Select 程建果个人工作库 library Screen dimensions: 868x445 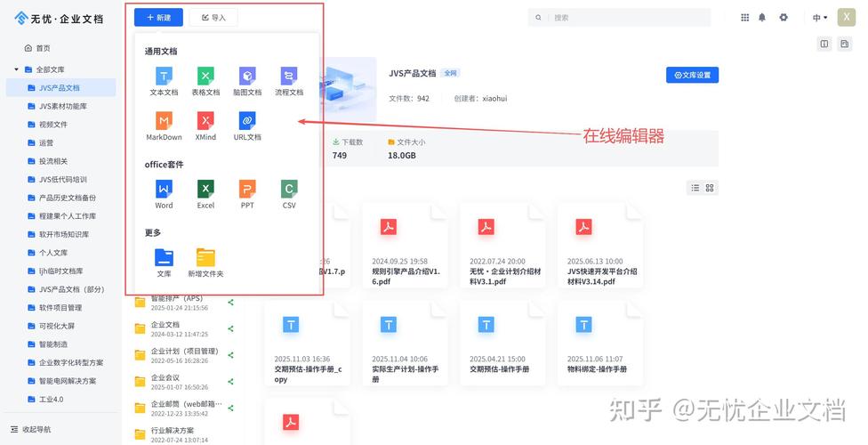(x=60, y=215)
